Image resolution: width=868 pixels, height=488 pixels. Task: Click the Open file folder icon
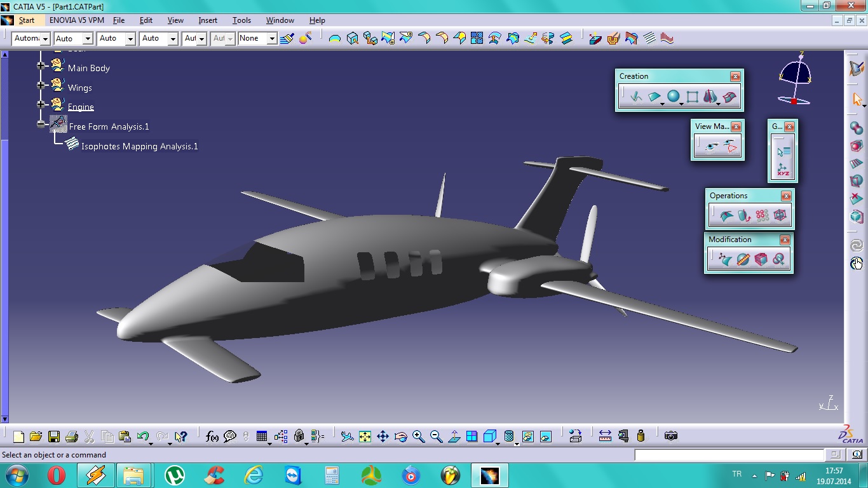(x=36, y=437)
